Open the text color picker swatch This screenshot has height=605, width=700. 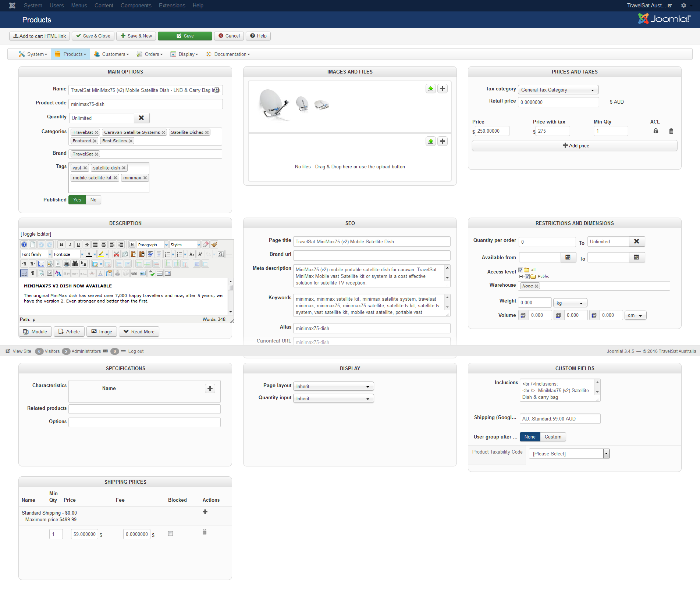coord(89,254)
